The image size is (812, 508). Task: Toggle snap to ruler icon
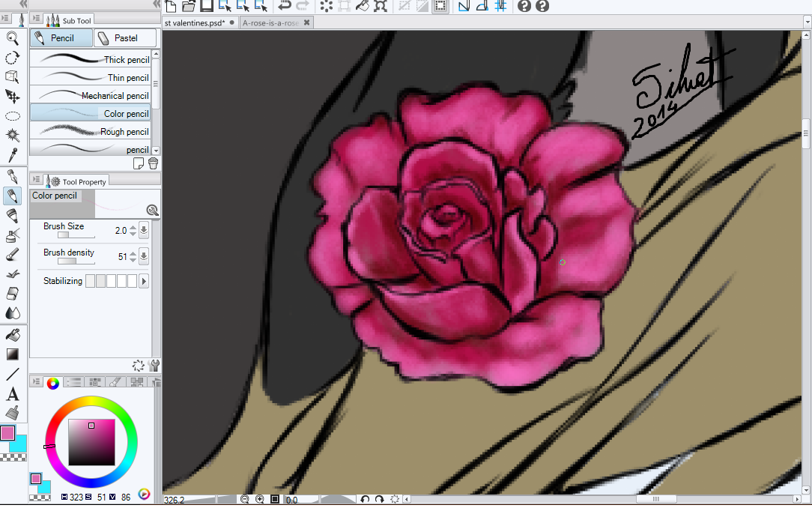point(464,6)
